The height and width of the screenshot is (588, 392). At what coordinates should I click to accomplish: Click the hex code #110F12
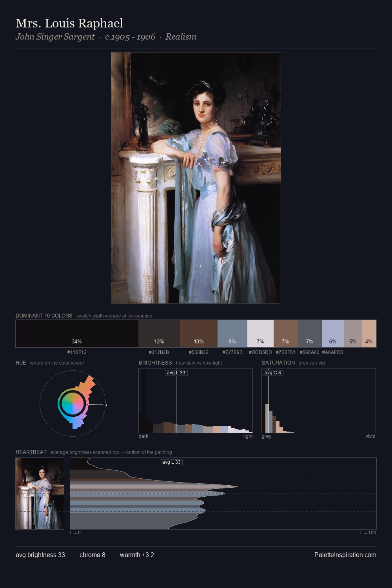[77, 352]
